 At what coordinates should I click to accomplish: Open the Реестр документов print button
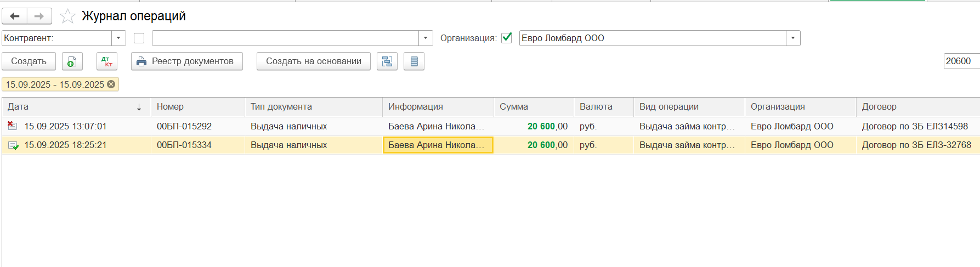click(187, 61)
